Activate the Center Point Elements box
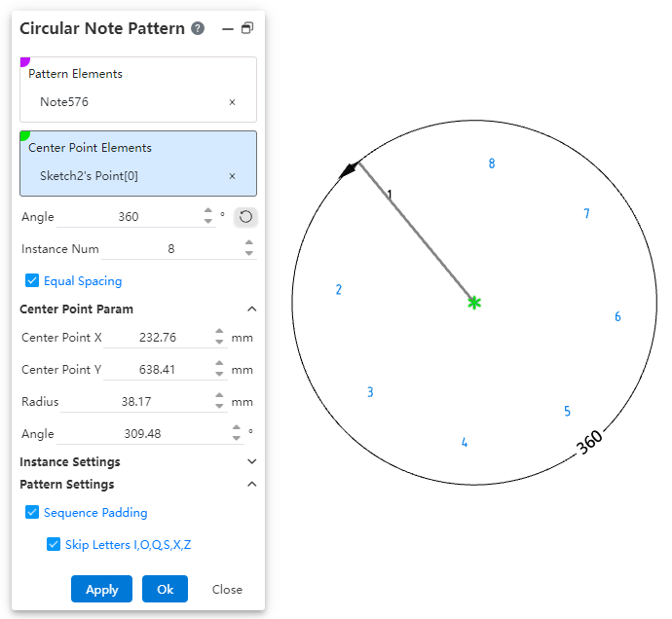672x619 pixels. (137, 163)
